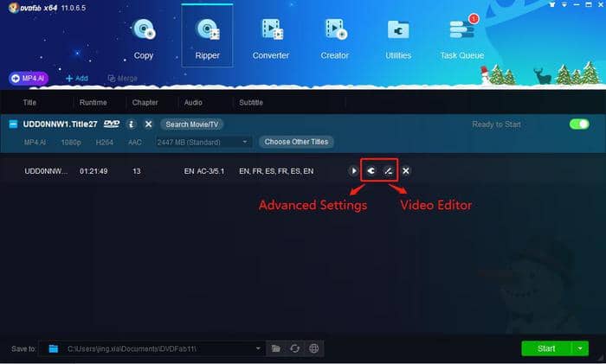The image size is (606, 364).
Task: Click Search Movie/TV button
Action: coord(192,125)
